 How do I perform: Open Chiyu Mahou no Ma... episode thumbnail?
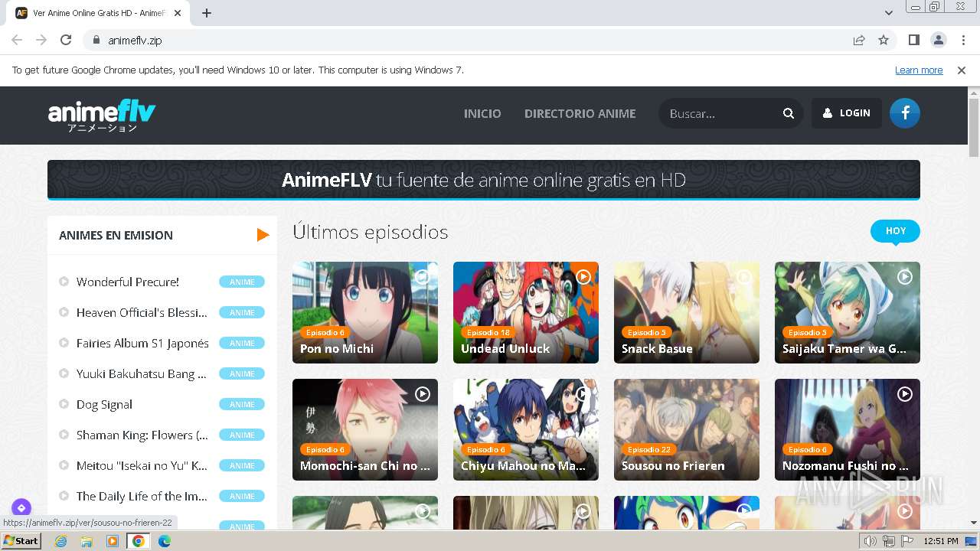coord(526,429)
